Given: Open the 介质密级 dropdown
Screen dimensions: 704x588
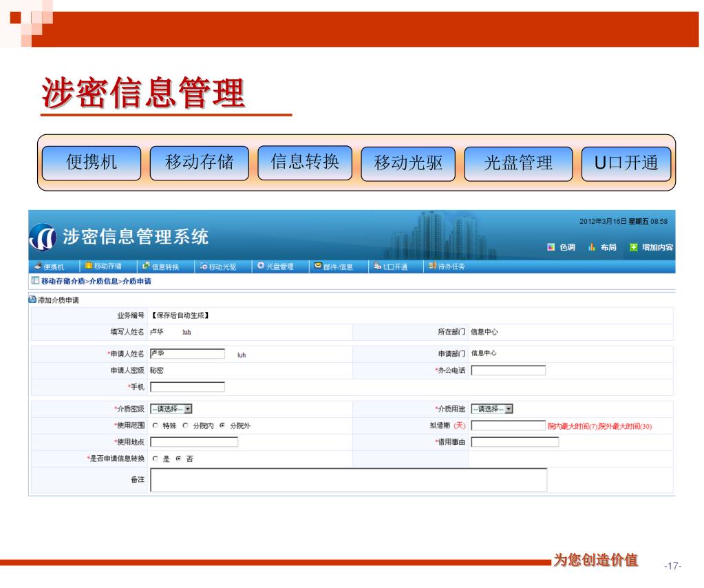Looking at the screenshot, I should [171, 409].
